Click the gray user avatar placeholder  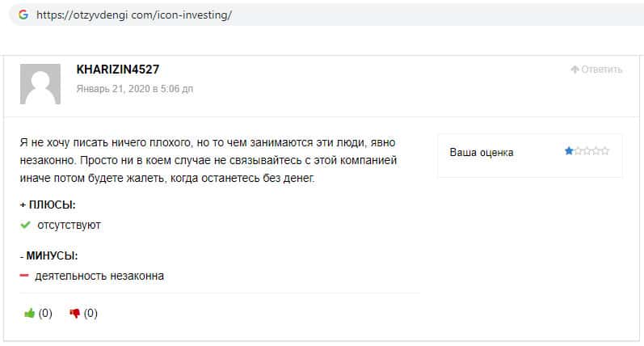tap(40, 84)
